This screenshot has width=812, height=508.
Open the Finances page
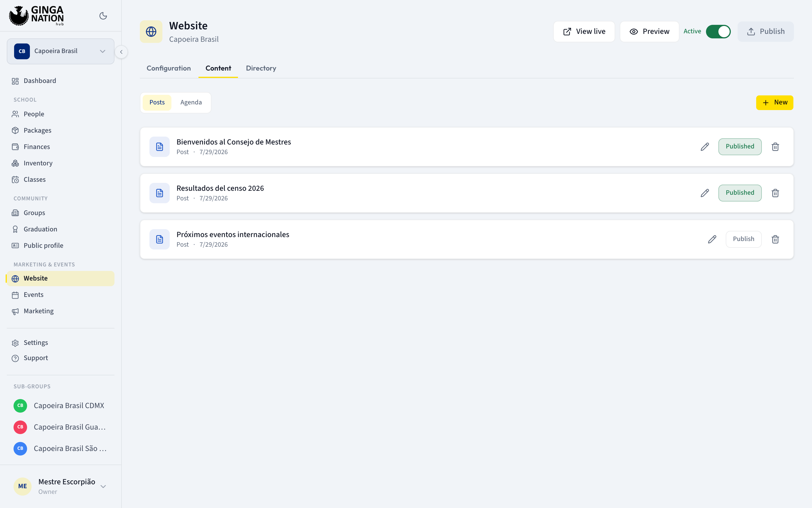pyautogui.click(x=60, y=147)
